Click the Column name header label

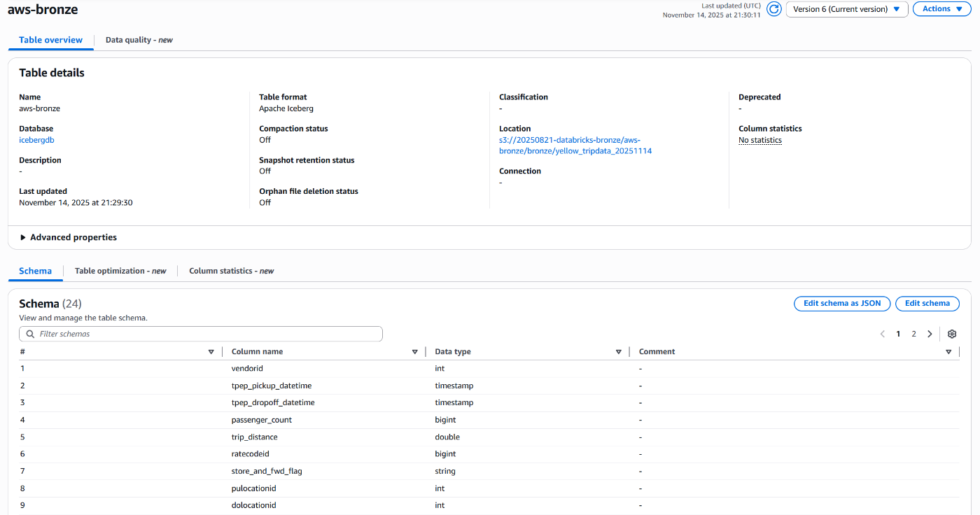tap(258, 352)
